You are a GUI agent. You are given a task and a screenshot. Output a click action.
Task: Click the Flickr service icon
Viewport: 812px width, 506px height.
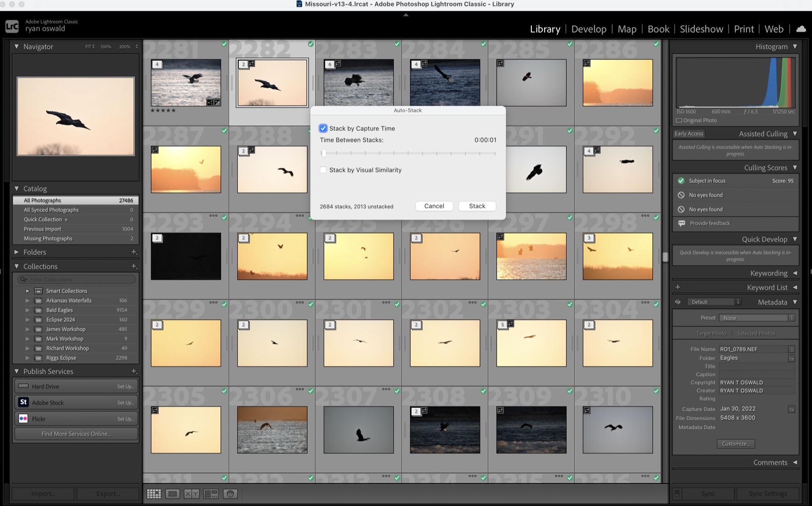pos(23,419)
